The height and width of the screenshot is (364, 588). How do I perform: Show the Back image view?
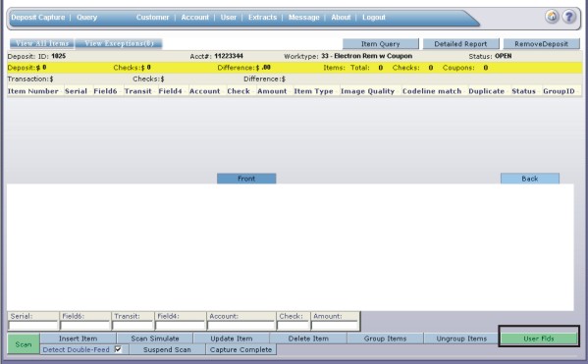pyautogui.click(x=529, y=179)
